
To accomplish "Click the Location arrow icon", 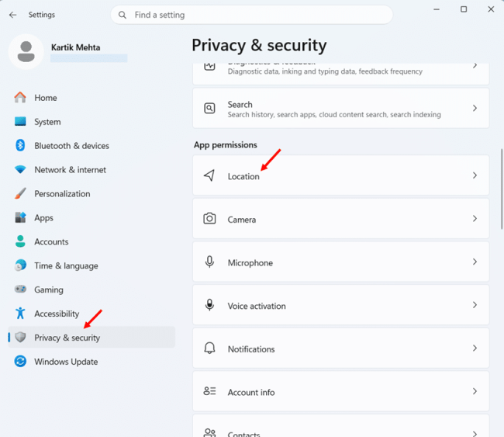I will [x=209, y=175].
